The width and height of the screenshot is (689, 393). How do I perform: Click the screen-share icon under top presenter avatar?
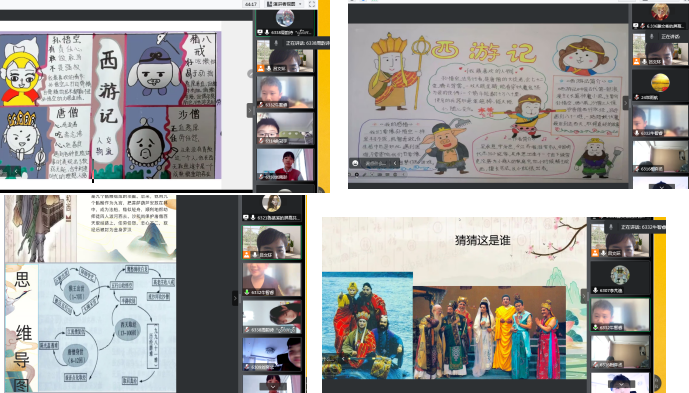pyautogui.click(x=260, y=32)
